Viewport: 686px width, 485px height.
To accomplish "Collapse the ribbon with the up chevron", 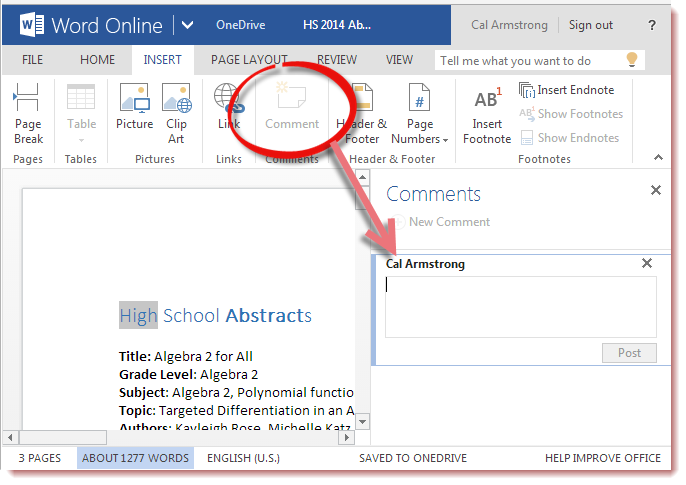I will coord(658,157).
